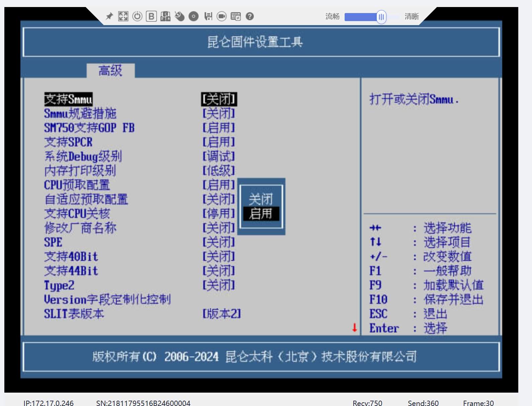Select the SPE setting
532x406 pixels.
click(53, 242)
